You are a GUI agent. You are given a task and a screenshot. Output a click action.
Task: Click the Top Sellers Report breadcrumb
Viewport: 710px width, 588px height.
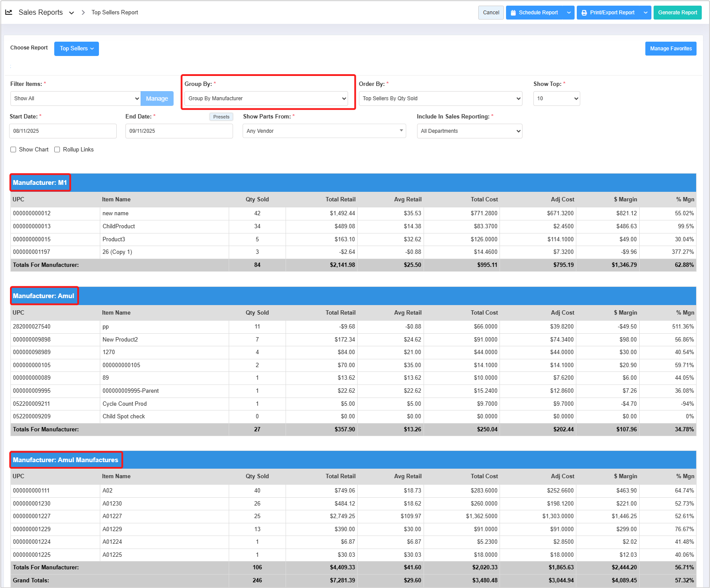(x=115, y=13)
